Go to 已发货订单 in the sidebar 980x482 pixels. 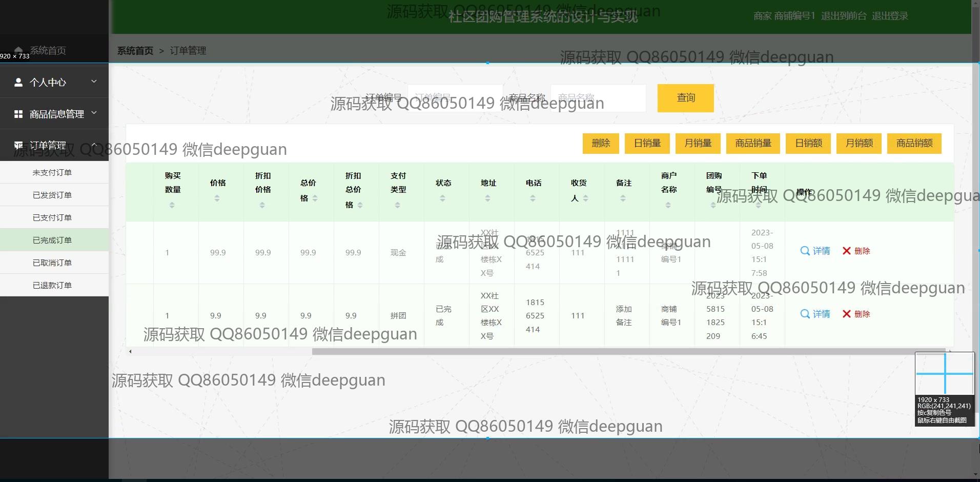click(x=52, y=195)
